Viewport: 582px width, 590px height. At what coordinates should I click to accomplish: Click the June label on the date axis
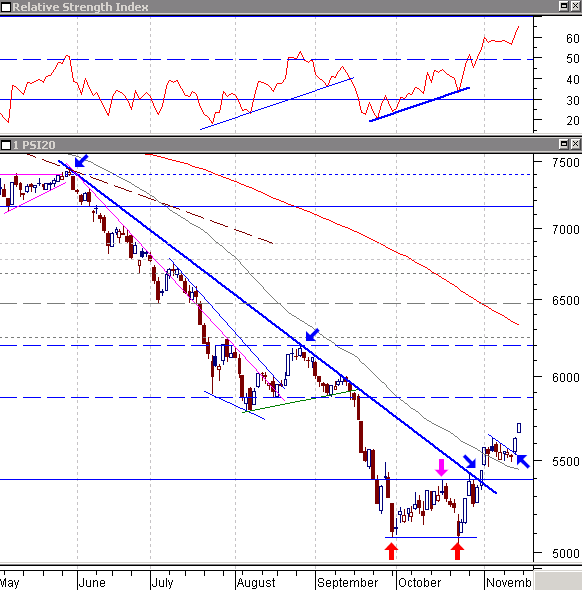(x=92, y=583)
